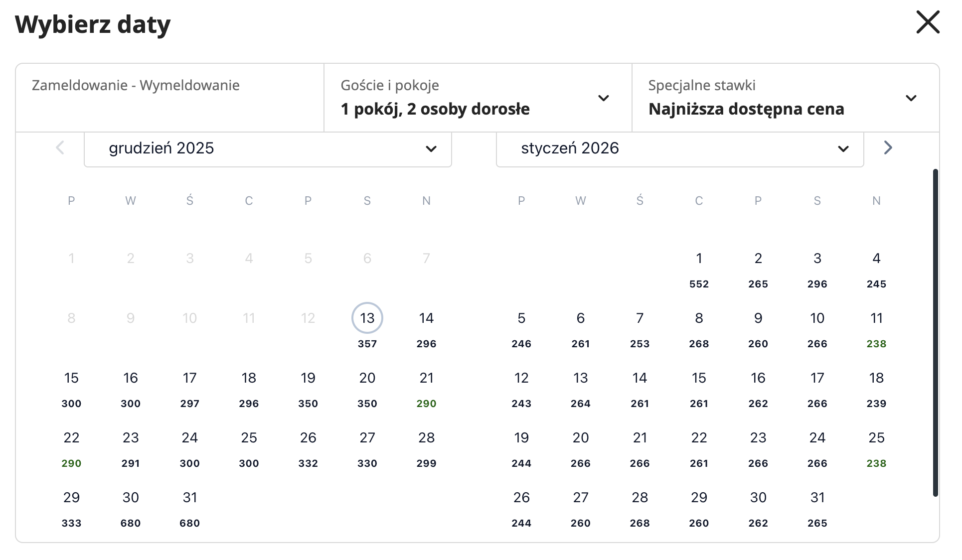The width and height of the screenshot is (962, 560).
Task: Open the grudzień 2025 month selector
Action: pos(268,148)
